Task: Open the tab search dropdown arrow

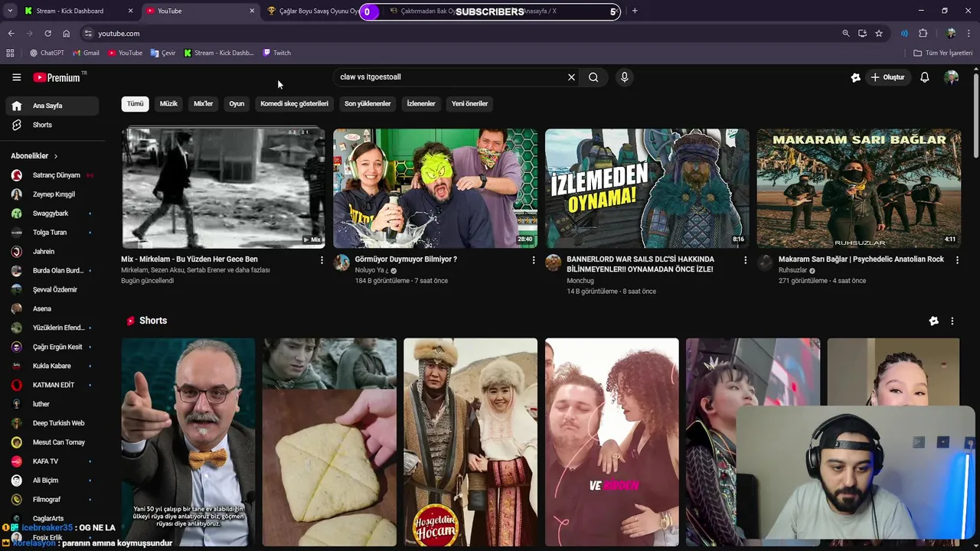Action: pyautogui.click(x=9, y=11)
